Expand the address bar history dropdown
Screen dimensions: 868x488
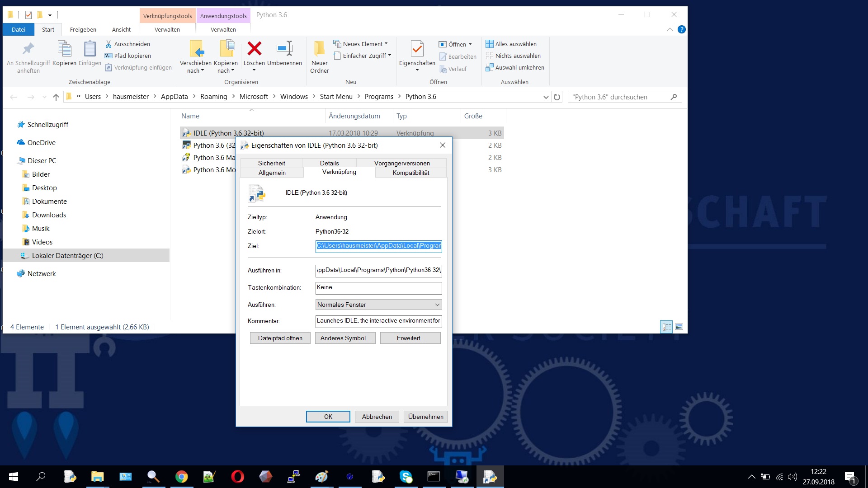(546, 97)
